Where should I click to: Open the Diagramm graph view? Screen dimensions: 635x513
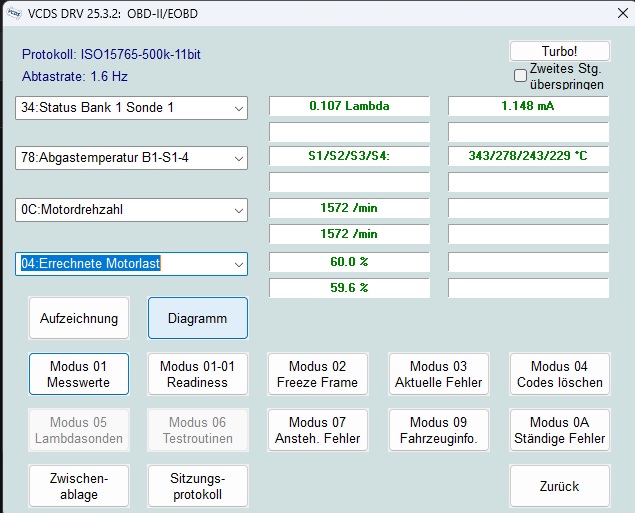198,319
